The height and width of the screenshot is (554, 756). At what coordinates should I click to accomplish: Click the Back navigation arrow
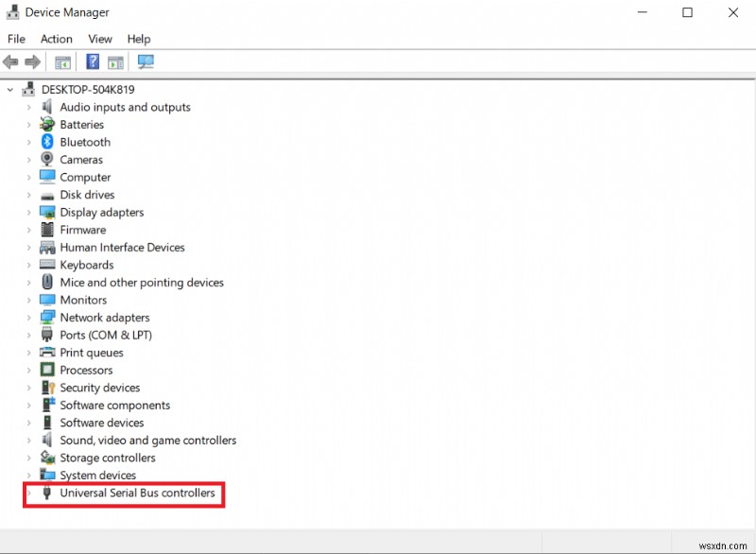click(x=10, y=61)
